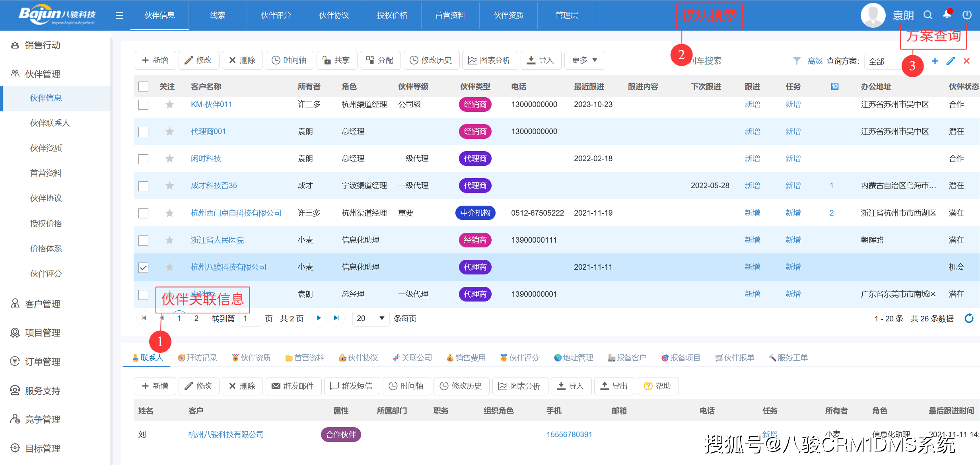Expand 客户管理 in the sidebar
The width and height of the screenshot is (980, 465).
(43, 304)
